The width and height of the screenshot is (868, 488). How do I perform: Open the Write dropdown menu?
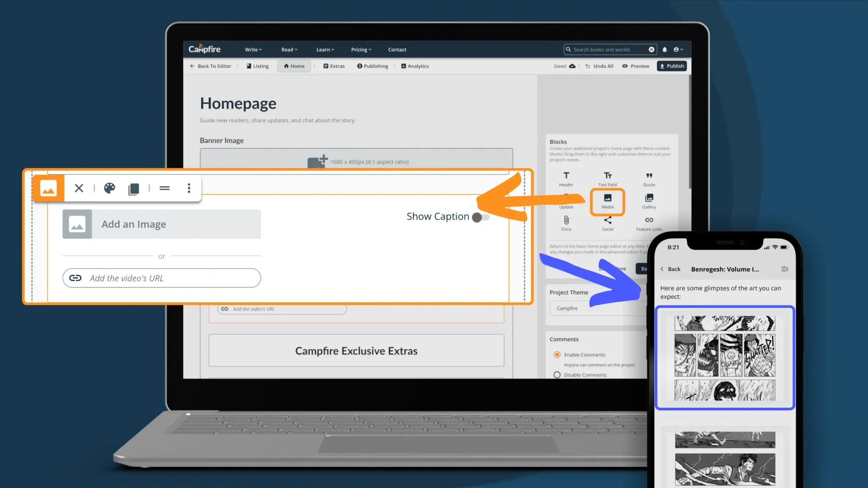pyautogui.click(x=253, y=49)
